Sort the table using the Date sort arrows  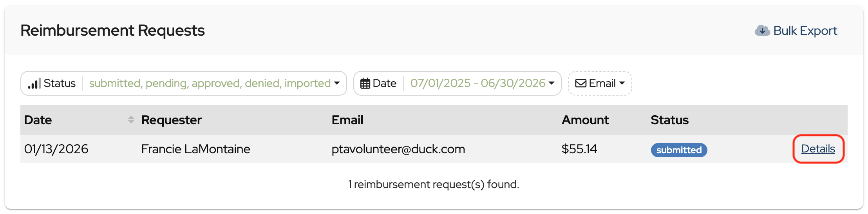coord(131,120)
